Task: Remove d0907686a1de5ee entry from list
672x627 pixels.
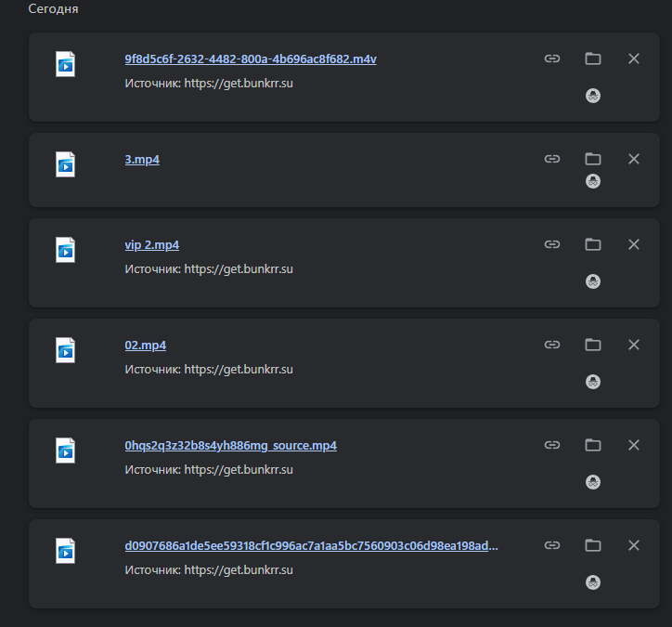Action: 634,545
